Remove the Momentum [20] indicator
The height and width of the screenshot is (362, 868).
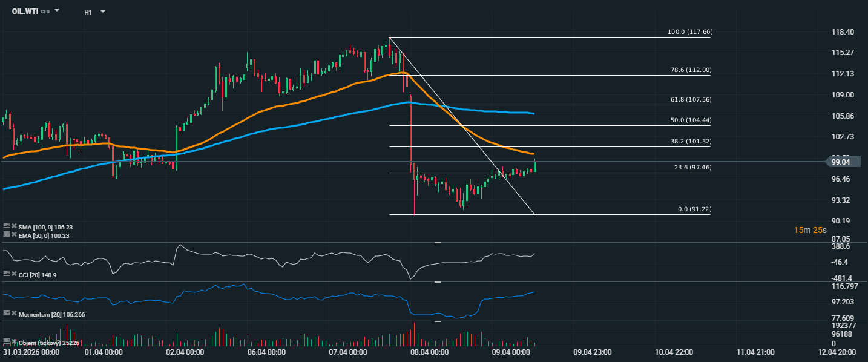click(13, 314)
